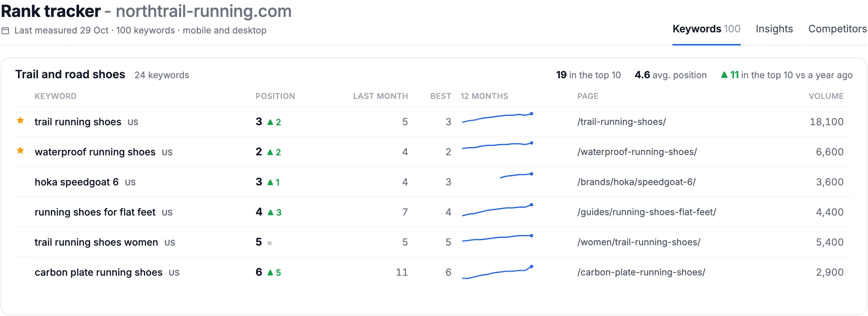Image resolution: width=868 pixels, height=316 pixels.
Task: Click the volume value 18,100
Action: (x=827, y=122)
